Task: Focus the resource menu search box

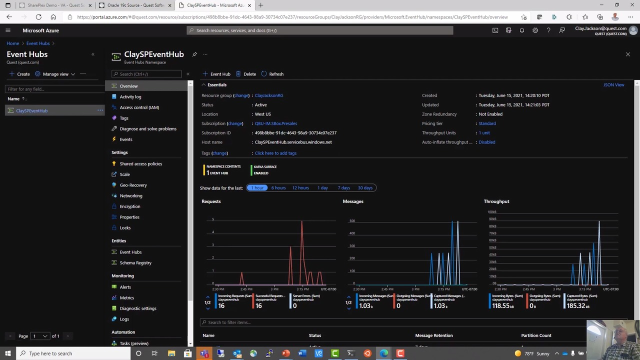Action: pyautogui.click(x=147, y=74)
